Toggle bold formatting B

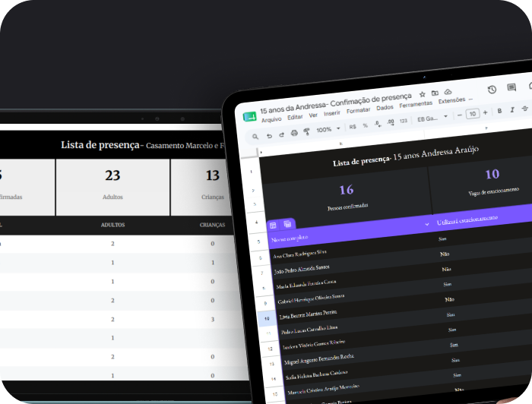click(x=499, y=111)
